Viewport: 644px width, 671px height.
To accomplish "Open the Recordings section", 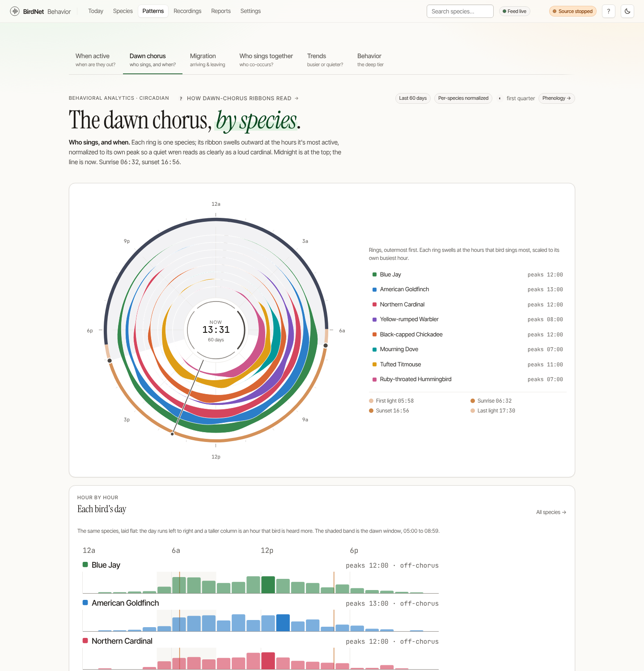I will [x=187, y=11].
